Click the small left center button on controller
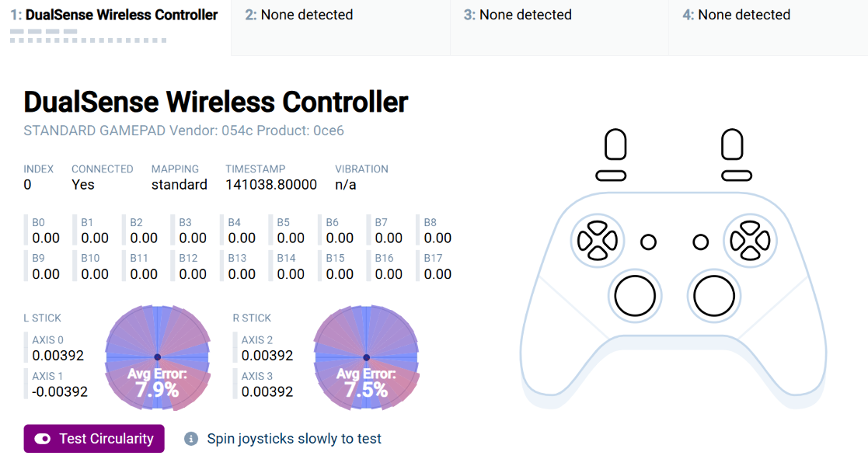 click(x=648, y=242)
